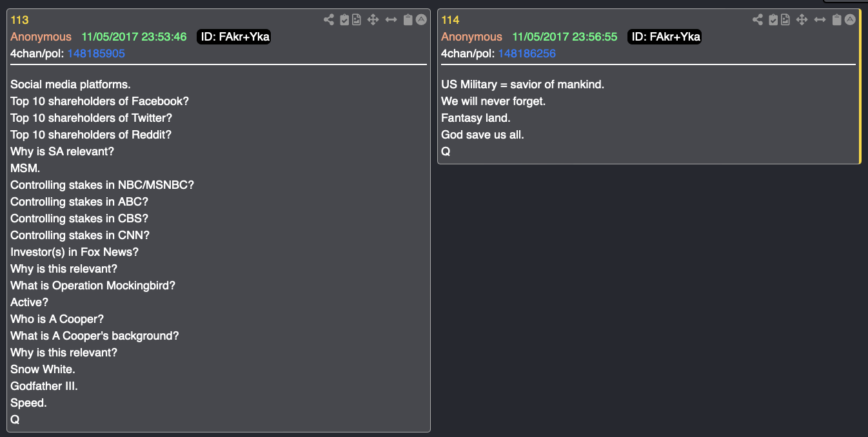Click the four-arrow move icon on post 114

point(802,20)
